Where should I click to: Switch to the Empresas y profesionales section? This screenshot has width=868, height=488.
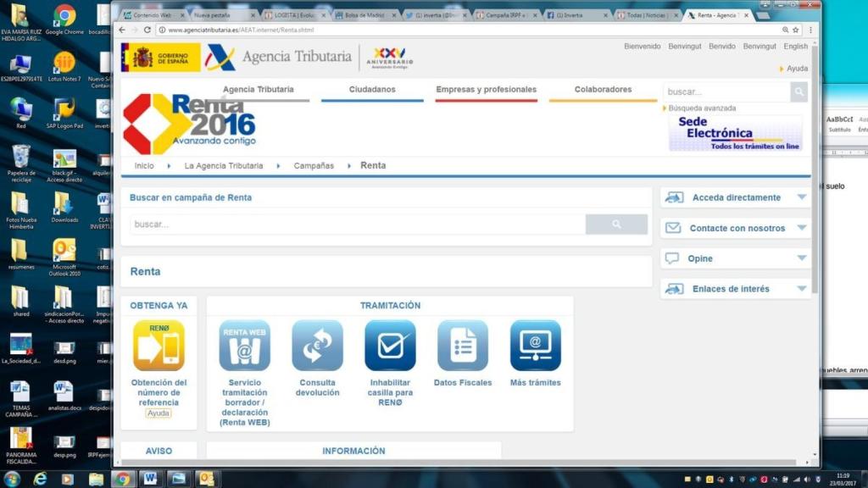[486, 89]
